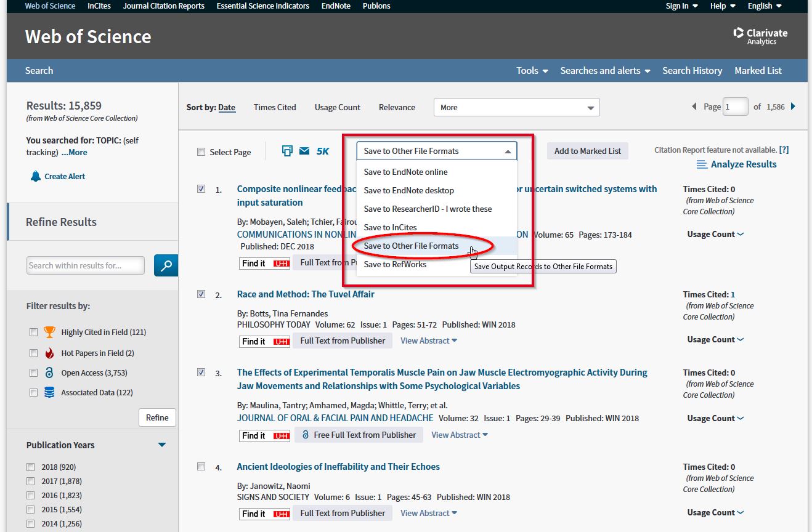Click the Associated Data database icon
812x532 pixels.
click(50, 392)
